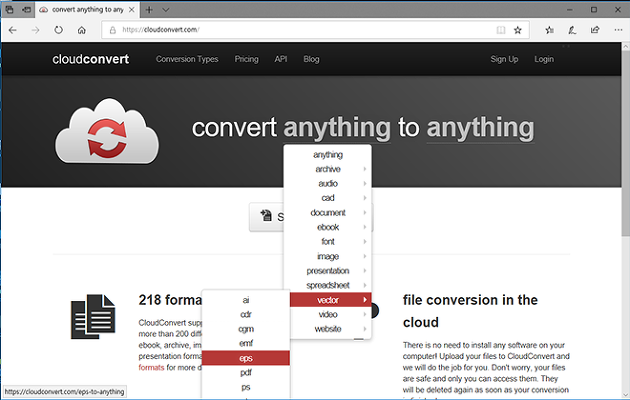Screen dimensions: 630x400
Task: Expand the image submenu
Action: [327, 256]
